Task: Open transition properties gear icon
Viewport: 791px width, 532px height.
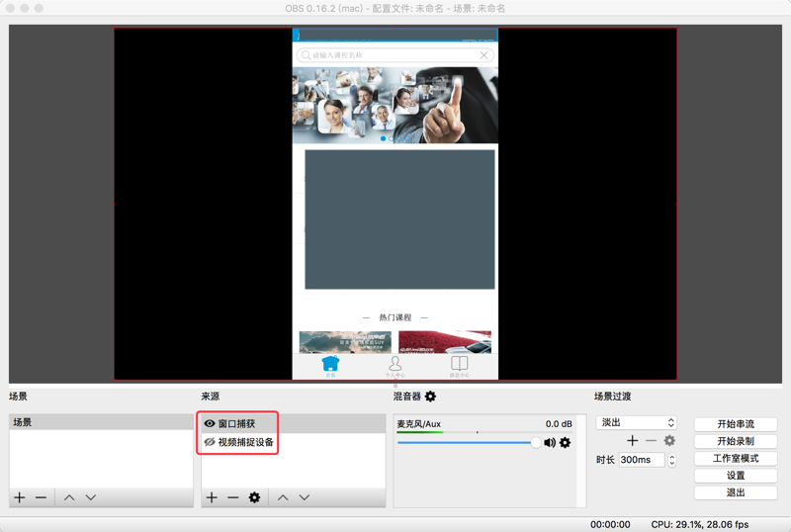Action: pos(669,441)
